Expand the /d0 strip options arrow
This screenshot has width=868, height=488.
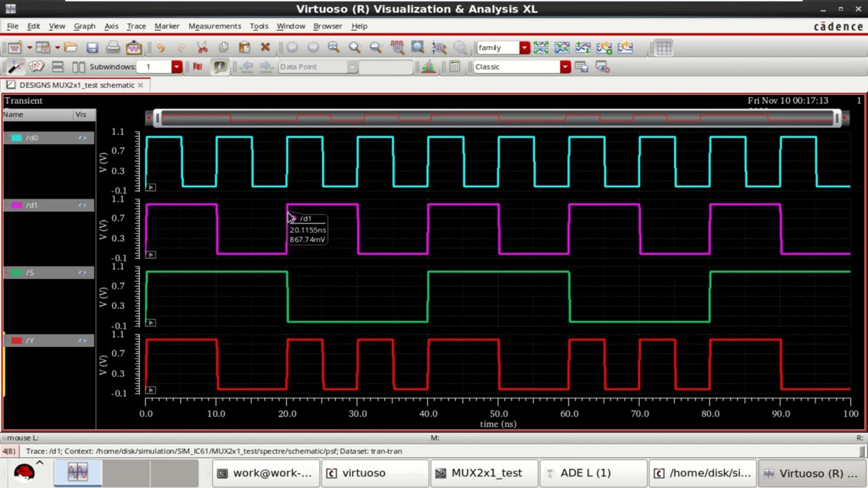(x=151, y=187)
